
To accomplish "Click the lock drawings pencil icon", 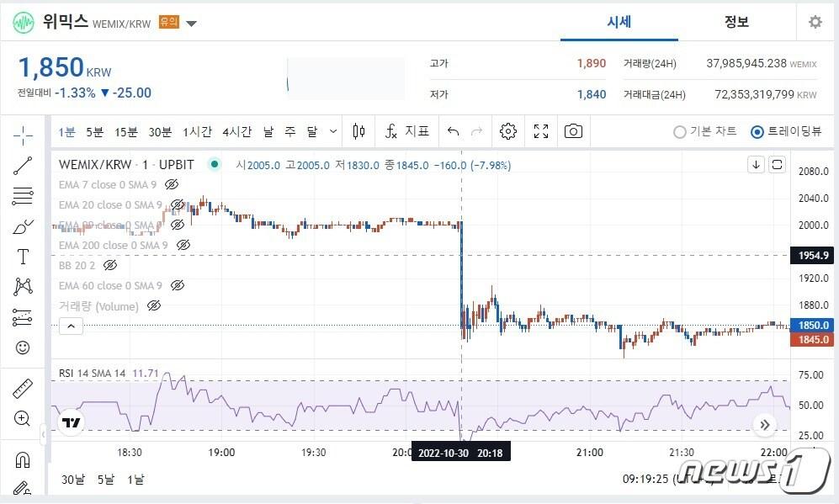I will click(x=23, y=488).
